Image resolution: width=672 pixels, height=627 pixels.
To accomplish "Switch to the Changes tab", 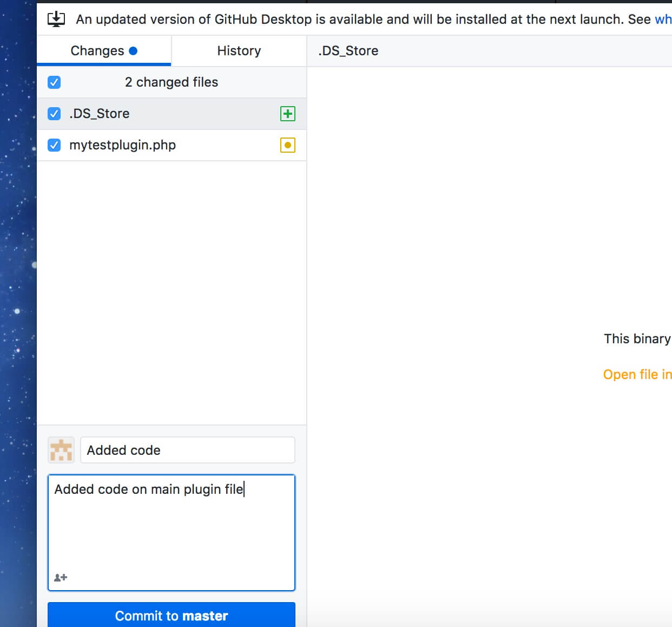I will coord(104,51).
